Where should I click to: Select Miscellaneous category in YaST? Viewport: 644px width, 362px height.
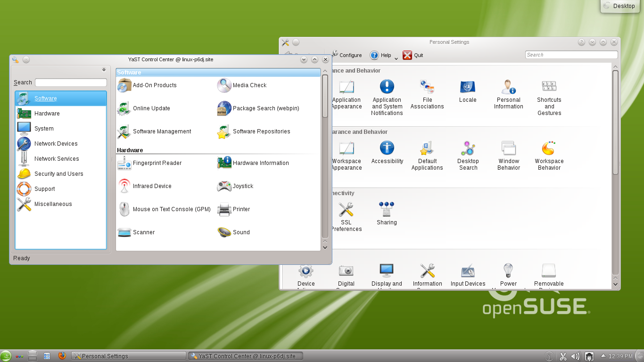61,204
